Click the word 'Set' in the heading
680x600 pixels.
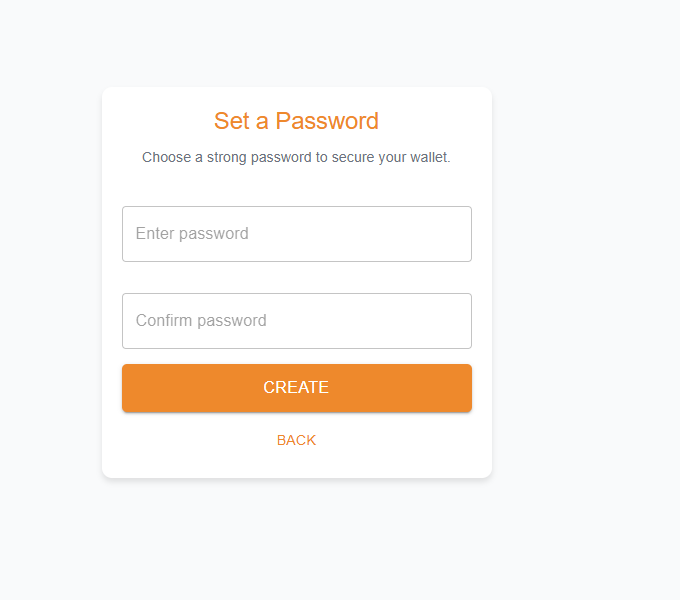coord(232,121)
